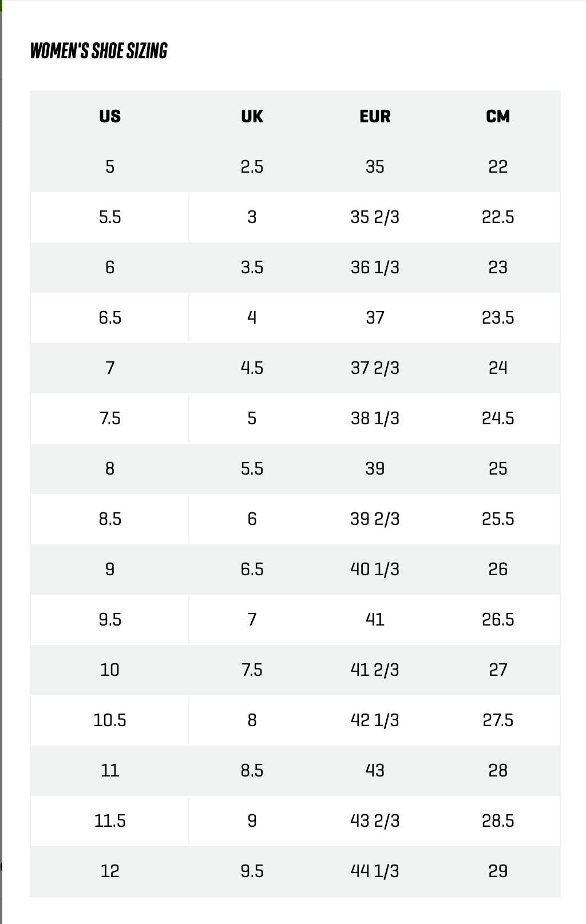Select the 36 1/3 EUR size
The width and height of the screenshot is (586, 924).
point(375,268)
